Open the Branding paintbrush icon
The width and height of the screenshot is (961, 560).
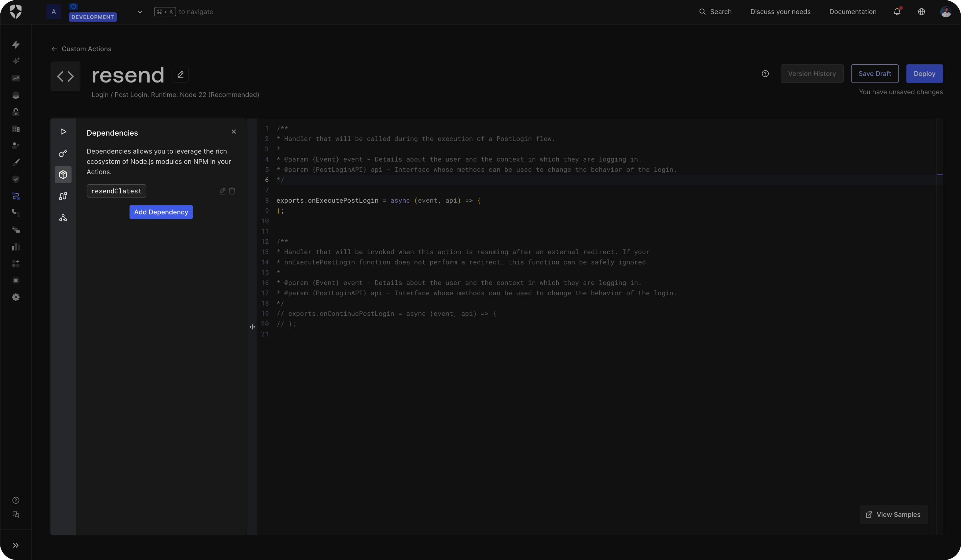click(x=16, y=162)
